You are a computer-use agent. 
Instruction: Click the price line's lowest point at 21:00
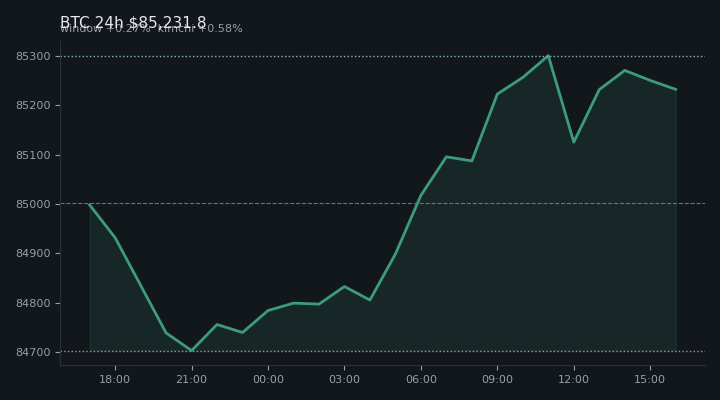[x=191, y=350]
